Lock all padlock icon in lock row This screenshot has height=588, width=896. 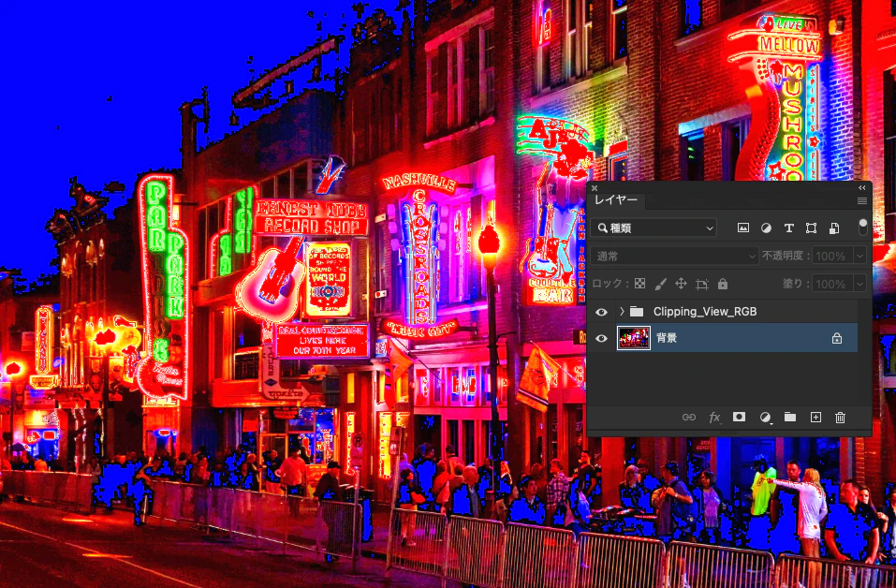[x=723, y=284]
